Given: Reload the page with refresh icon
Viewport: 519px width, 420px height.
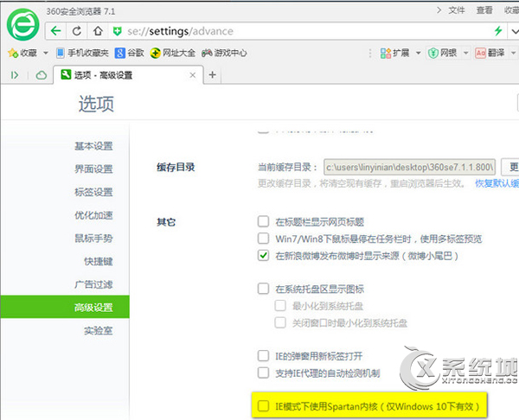Looking at the screenshot, I should tap(77, 31).
